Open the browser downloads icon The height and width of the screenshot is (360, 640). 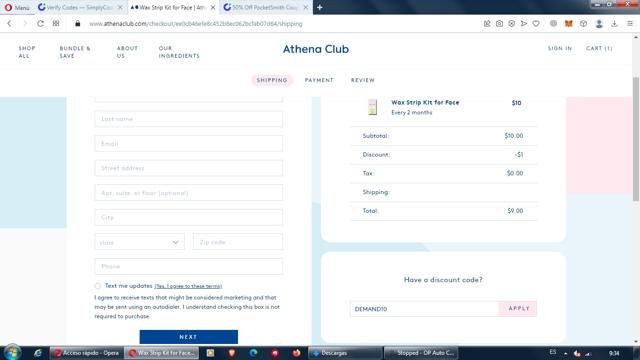tap(614, 24)
